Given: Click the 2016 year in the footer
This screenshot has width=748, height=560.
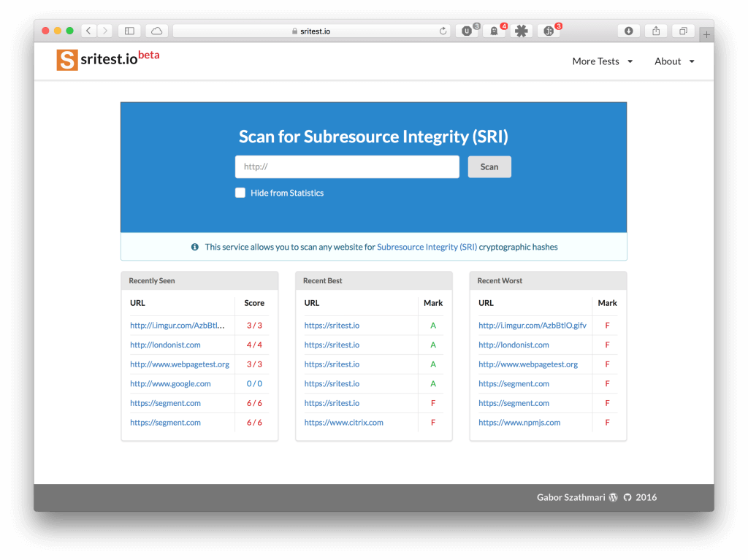Looking at the screenshot, I should point(646,497).
